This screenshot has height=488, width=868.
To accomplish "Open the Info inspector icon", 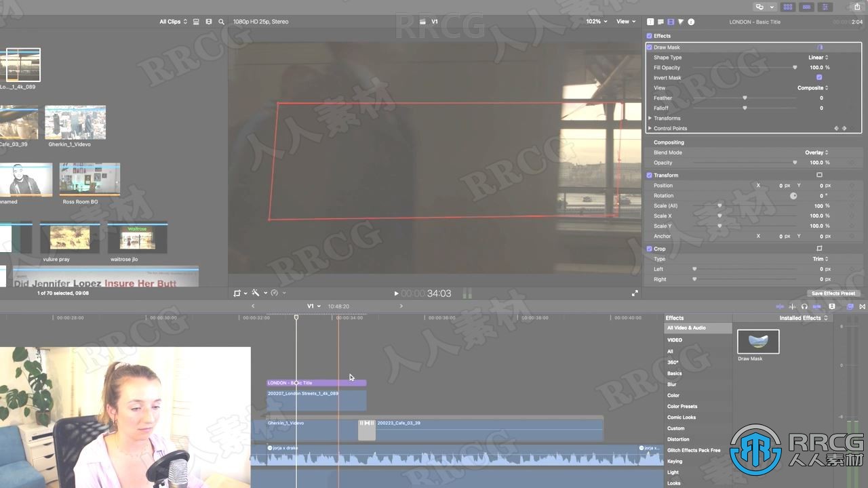I will 691,22.
